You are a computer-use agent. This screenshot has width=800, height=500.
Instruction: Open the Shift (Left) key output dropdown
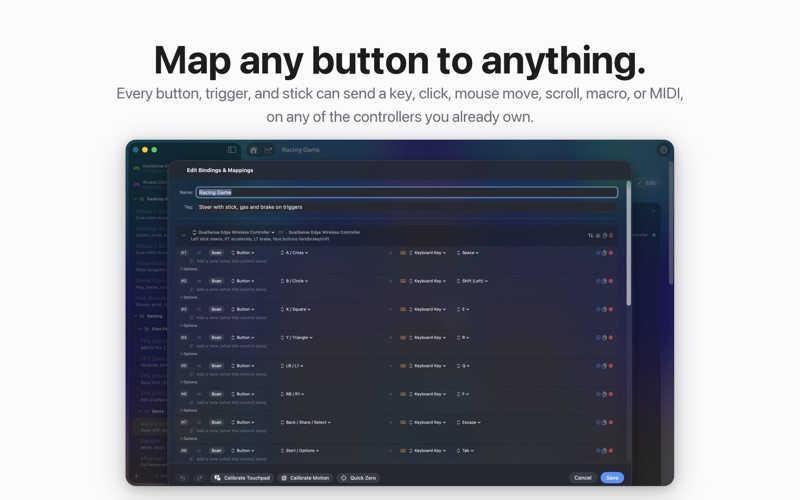click(472, 281)
